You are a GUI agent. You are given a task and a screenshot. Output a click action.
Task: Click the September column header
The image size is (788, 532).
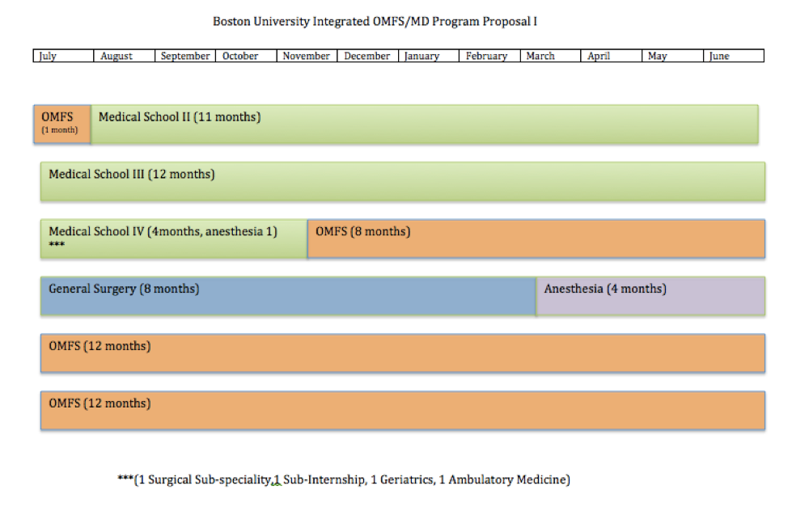click(184, 56)
